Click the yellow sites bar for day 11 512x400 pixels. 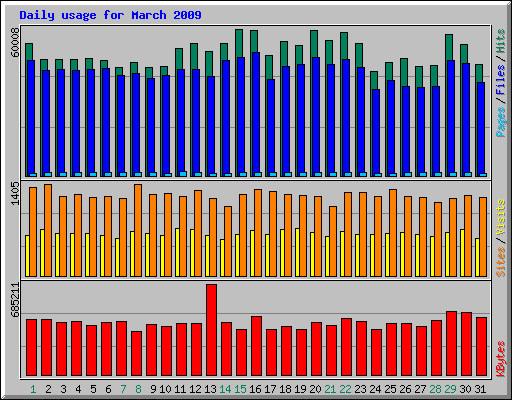click(x=177, y=252)
